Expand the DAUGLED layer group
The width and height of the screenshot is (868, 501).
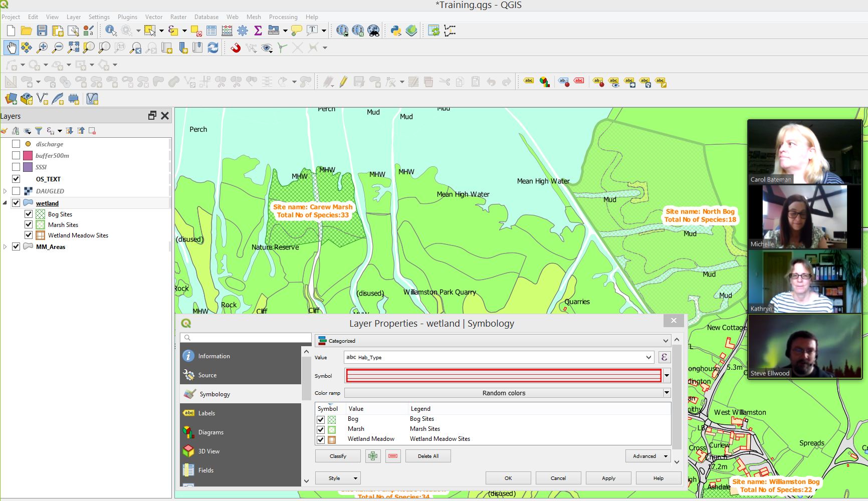[5, 191]
